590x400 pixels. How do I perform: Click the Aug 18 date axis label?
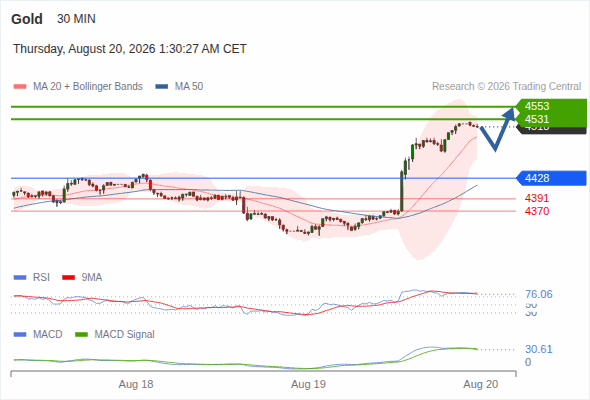coord(136,384)
